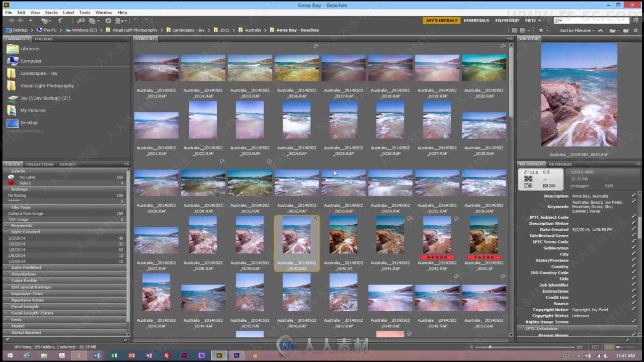Open the Tools menu
The width and height of the screenshot is (644, 362).
pos(85,12)
